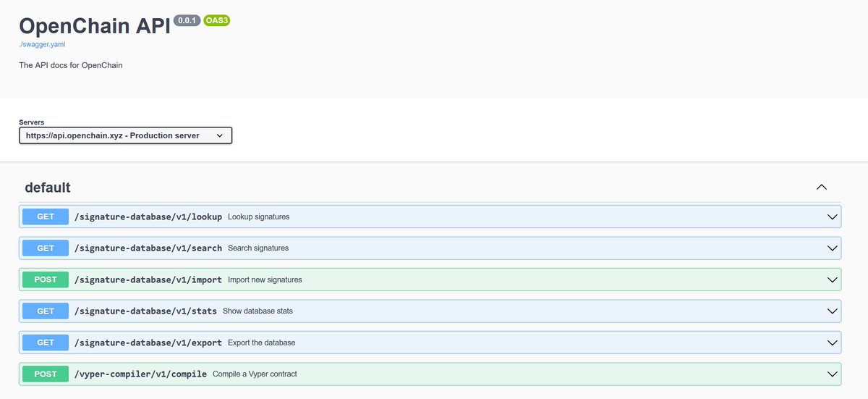
Task: Click the 'Lookup signatures' description
Action: click(x=258, y=217)
